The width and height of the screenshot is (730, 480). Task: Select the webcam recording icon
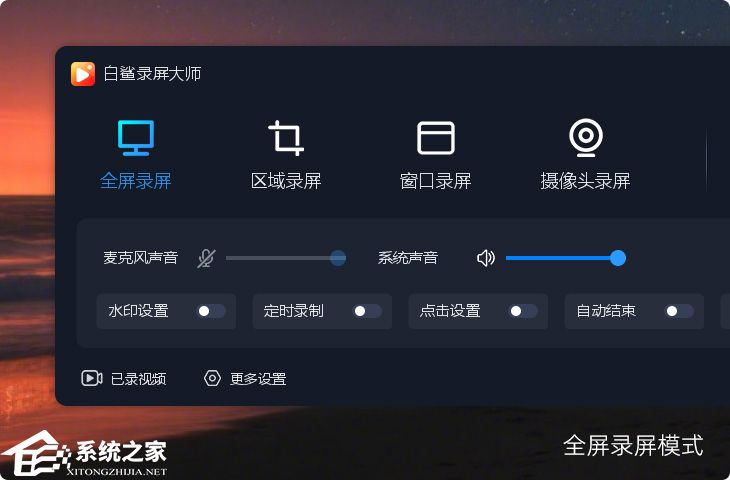tap(586, 138)
